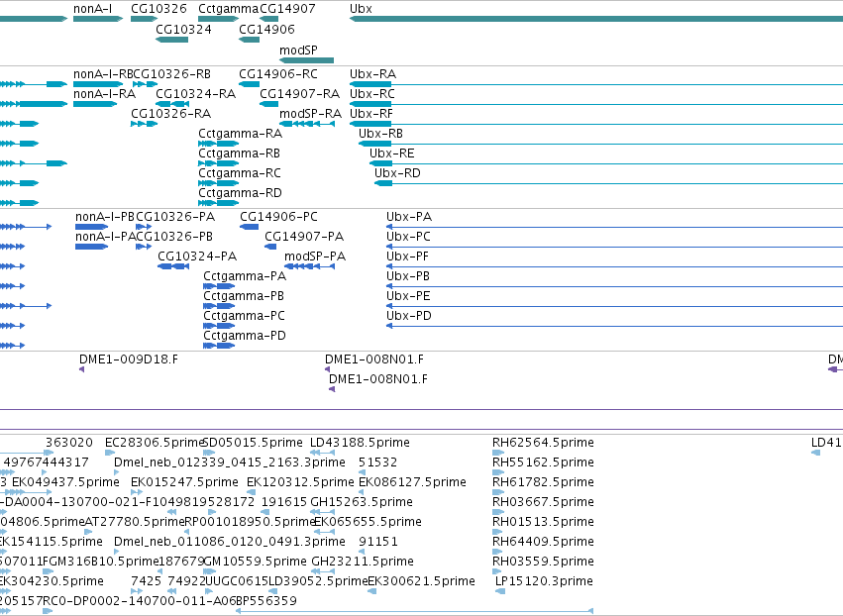Click the Ubx-PC protein label
Screen dimensions: 843x616
tap(408, 237)
